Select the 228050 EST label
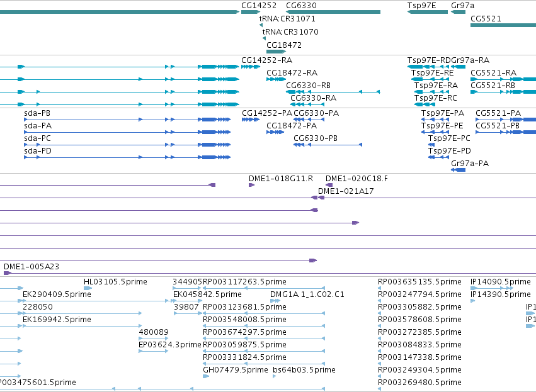536x392 pixels. (38, 307)
